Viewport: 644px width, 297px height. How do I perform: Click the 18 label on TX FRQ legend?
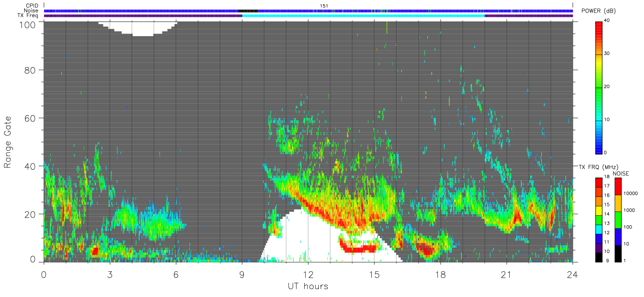pos(606,177)
